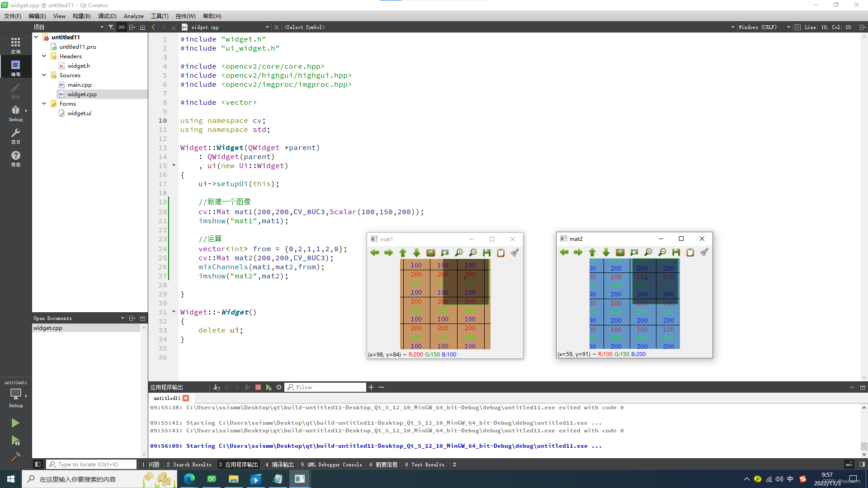The width and height of the screenshot is (868, 488).
Task: Start debugging with the bug-run icon
Action: tap(15, 441)
